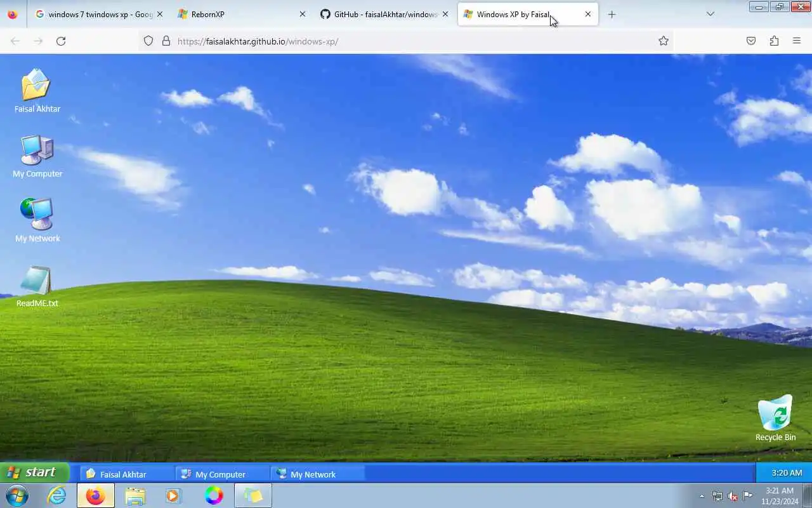This screenshot has height=508, width=812.
Task: Bookmark this page with star
Action: point(664,41)
